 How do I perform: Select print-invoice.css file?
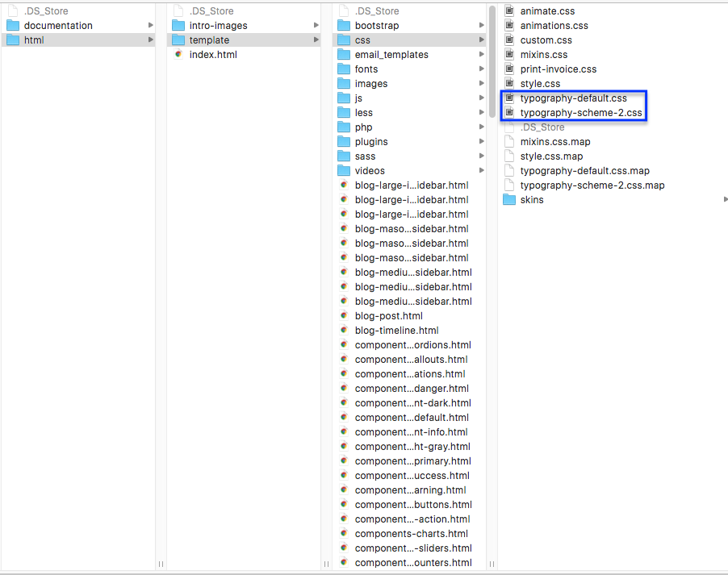[x=558, y=69]
